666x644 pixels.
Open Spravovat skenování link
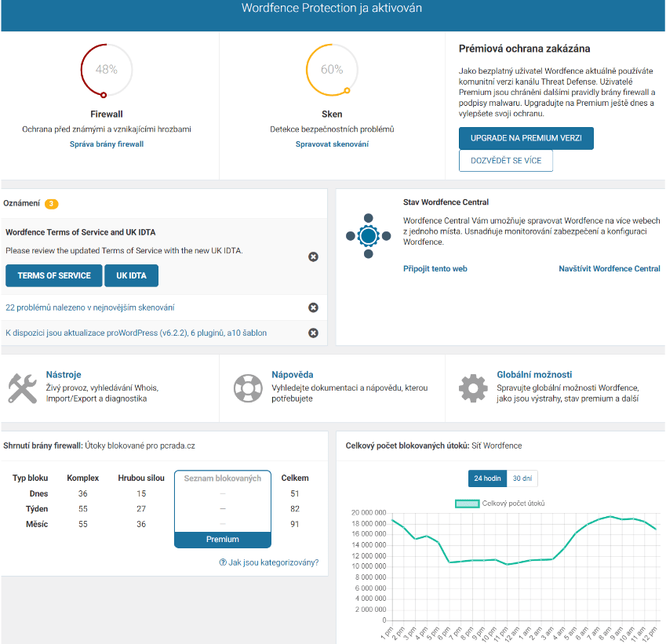tap(332, 144)
